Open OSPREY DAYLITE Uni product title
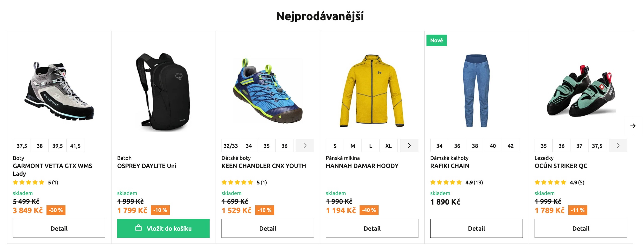 tap(146, 166)
